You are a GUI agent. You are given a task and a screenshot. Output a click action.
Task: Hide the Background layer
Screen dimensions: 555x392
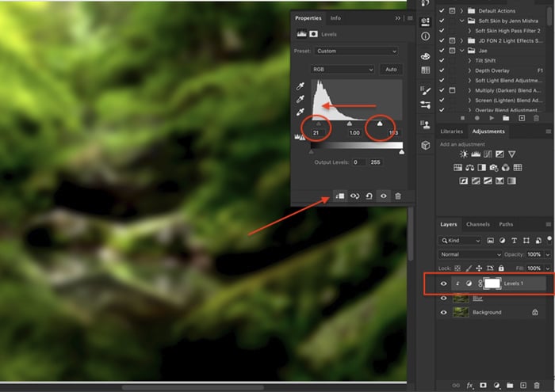pos(443,313)
